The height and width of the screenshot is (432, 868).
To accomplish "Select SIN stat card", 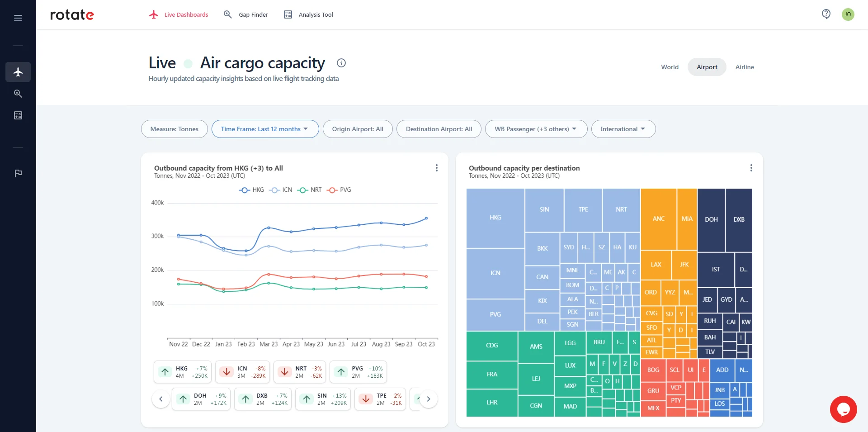I will coord(323,399).
